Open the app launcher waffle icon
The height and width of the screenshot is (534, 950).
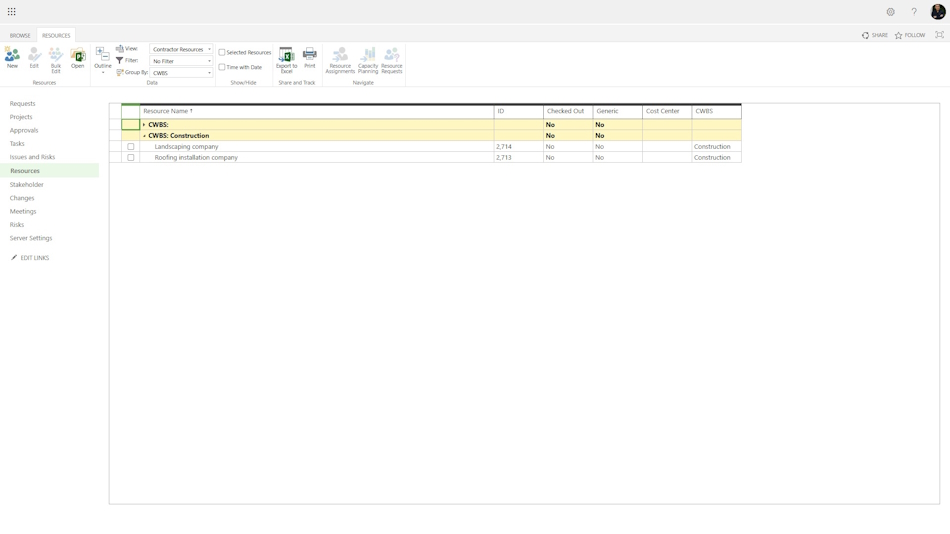tap(12, 12)
